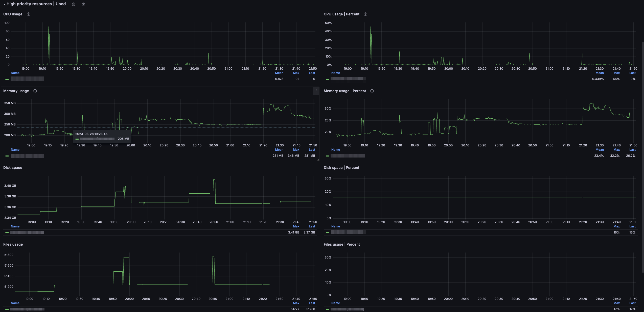Screen dimensions: 644x312
Task: Click info icon beside Memory usage title
Action: point(35,91)
